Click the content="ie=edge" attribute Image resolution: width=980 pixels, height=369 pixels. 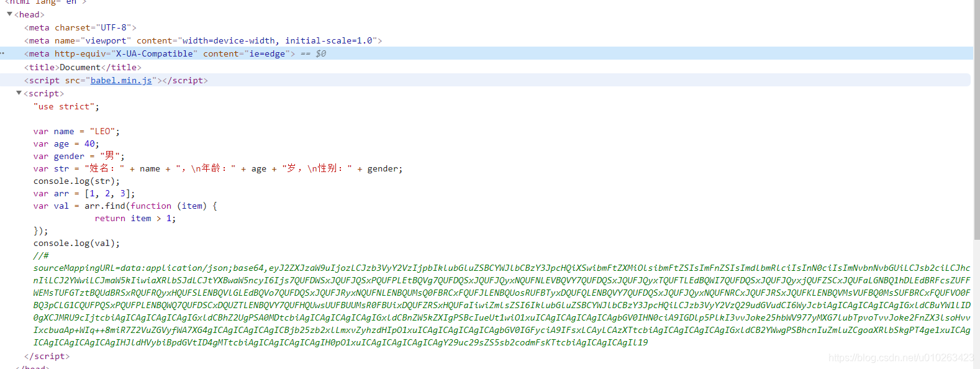pyautogui.click(x=247, y=53)
